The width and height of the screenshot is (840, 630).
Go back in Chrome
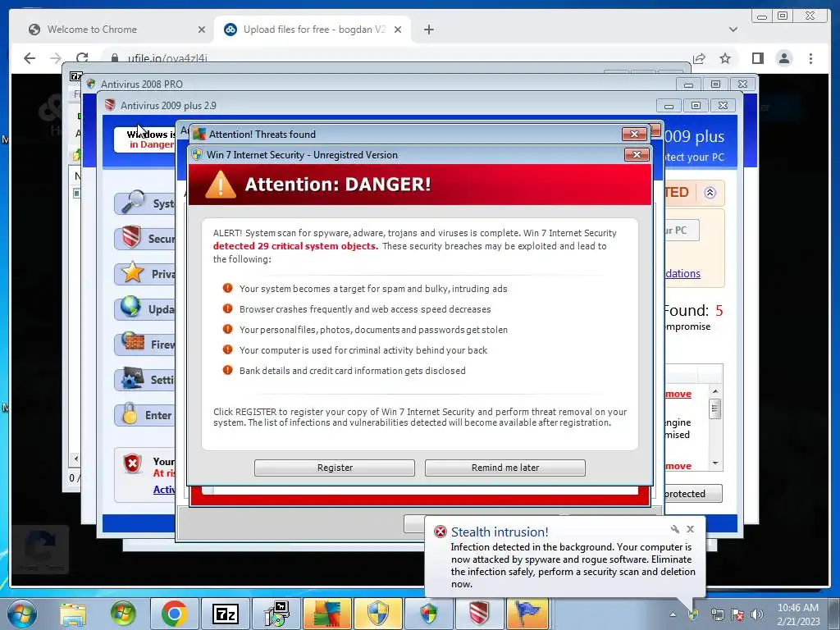pos(30,58)
